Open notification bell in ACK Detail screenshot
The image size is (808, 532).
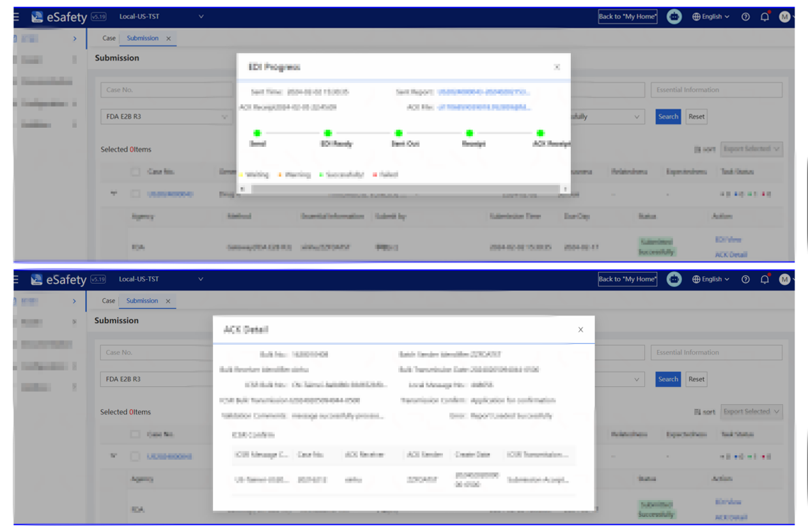point(765,279)
